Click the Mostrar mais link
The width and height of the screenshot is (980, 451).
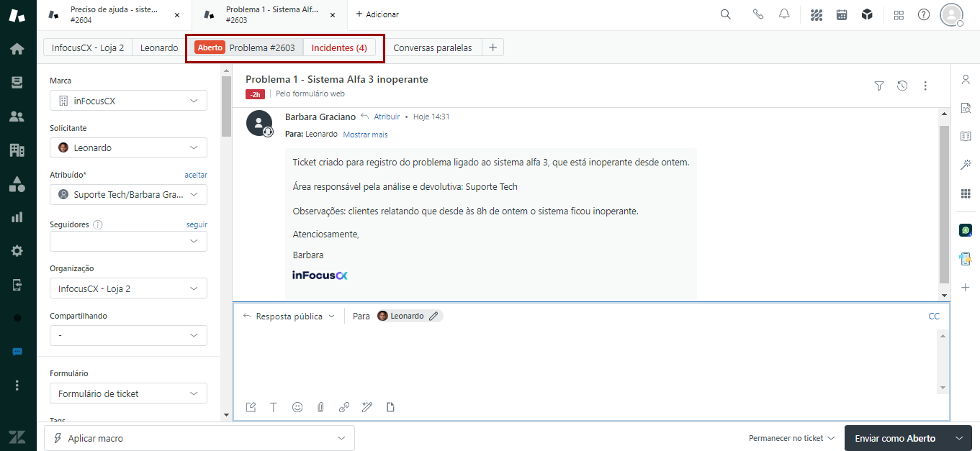click(365, 135)
